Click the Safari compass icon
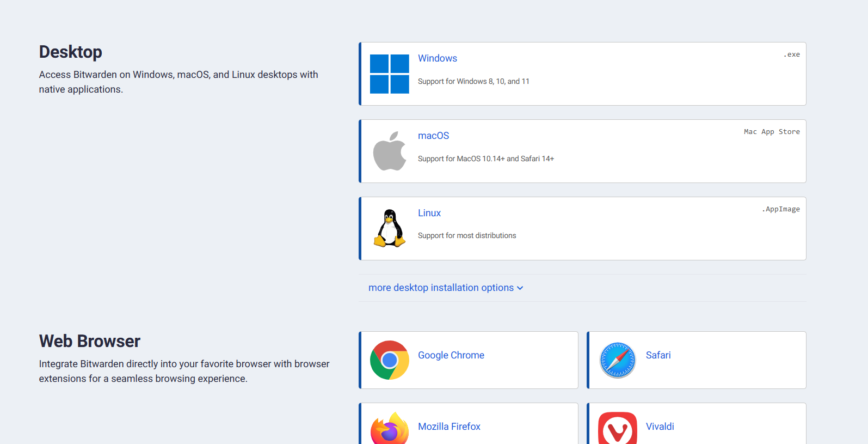The height and width of the screenshot is (444, 868). pos(618,360)
